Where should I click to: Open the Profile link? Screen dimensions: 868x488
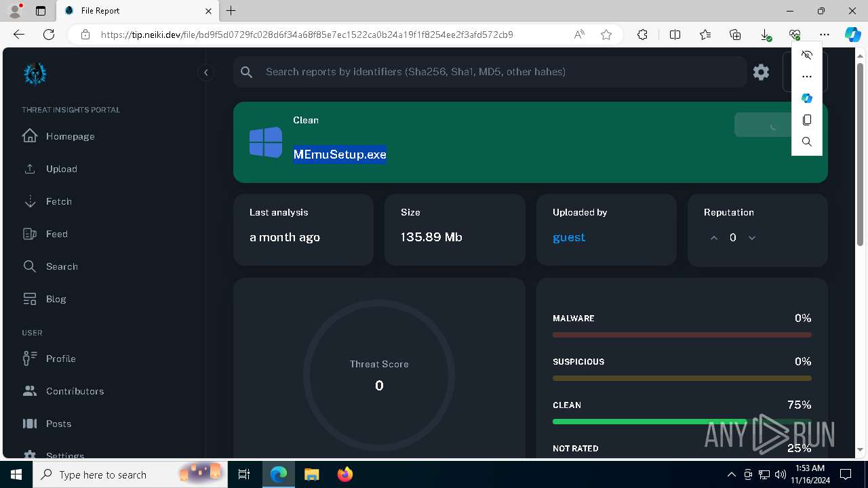[61, 359]
